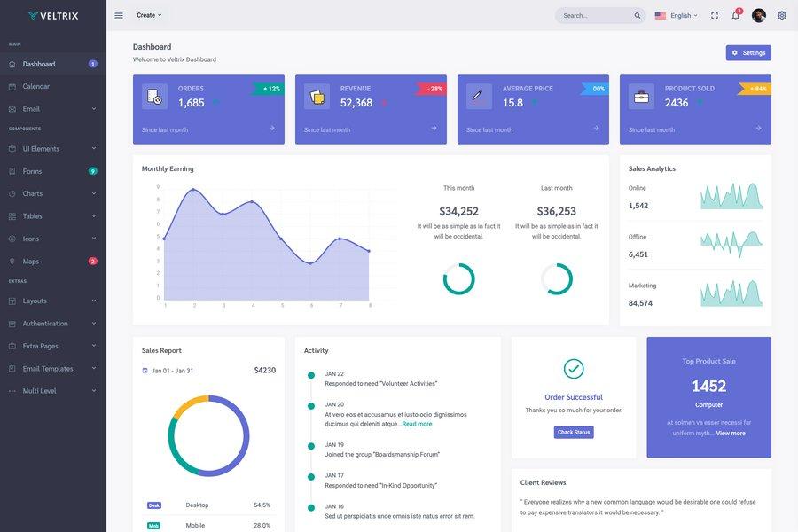Click in the Search input field

(594, 15)
